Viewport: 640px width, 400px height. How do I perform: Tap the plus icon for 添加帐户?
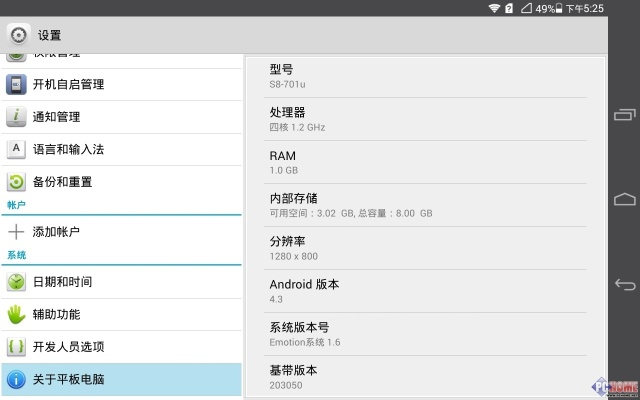pos(16,231)
